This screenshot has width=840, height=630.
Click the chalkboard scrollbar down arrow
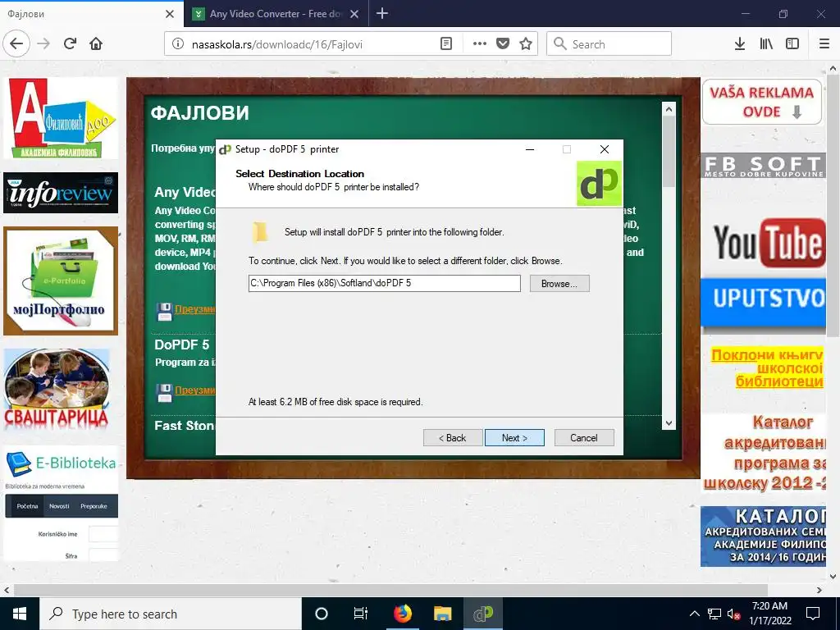click(x=669, y=422)
